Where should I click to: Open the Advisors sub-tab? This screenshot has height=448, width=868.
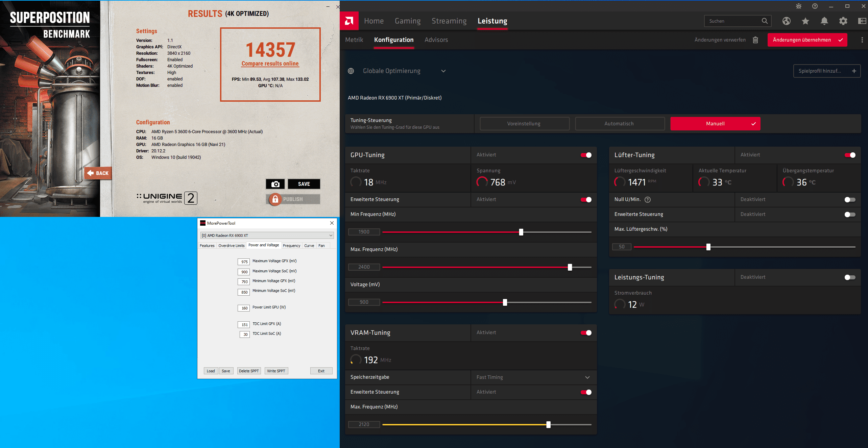point(436,40)
